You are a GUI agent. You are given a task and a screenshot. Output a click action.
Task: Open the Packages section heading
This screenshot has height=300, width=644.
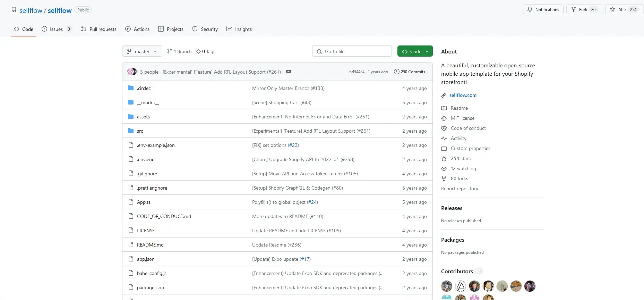click(453, 240)
